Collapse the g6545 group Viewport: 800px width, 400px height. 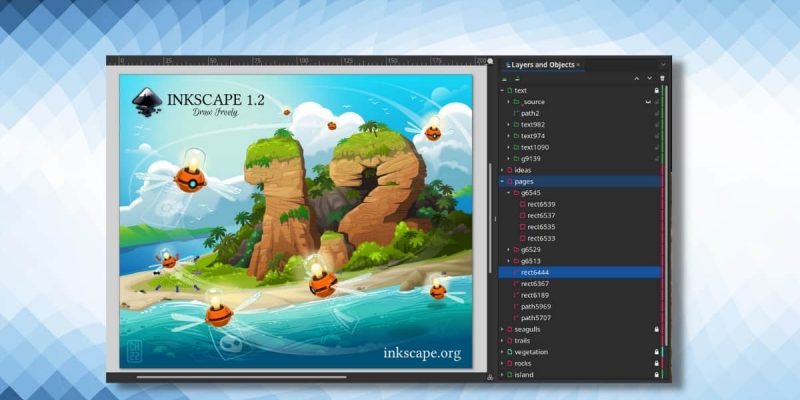point(508,193)
